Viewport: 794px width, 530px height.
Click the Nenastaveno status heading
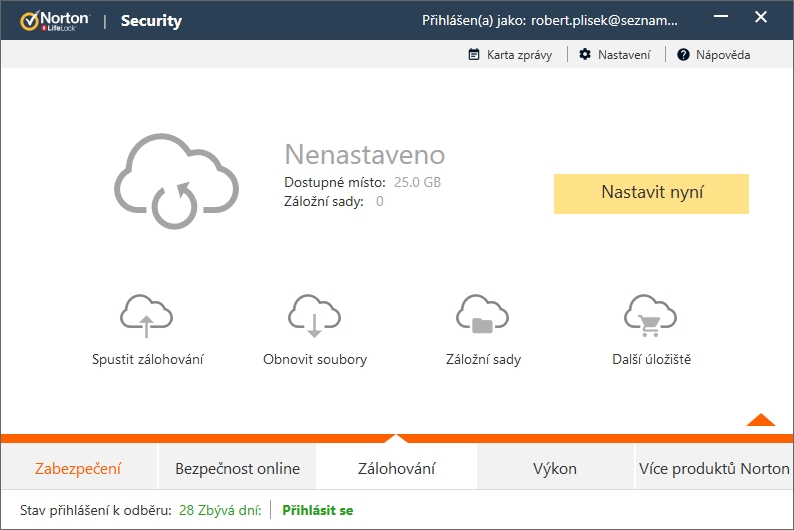pos(364,154)
